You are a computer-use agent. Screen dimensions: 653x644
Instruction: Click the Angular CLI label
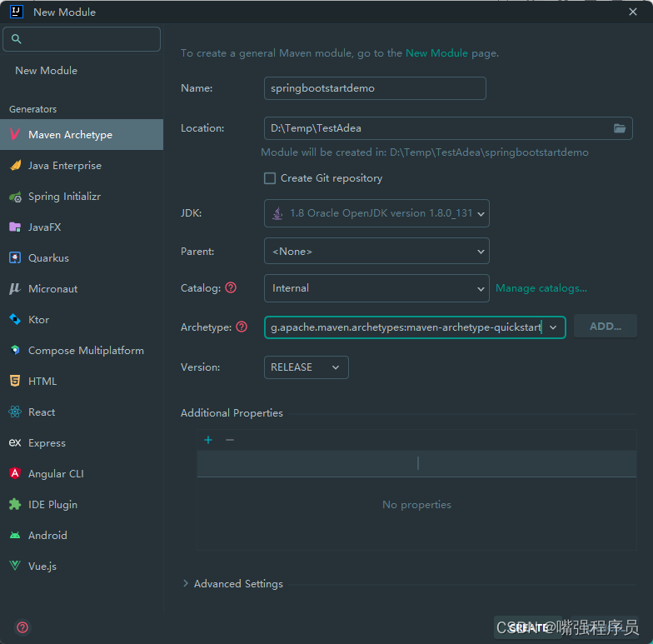pos(56,473)
